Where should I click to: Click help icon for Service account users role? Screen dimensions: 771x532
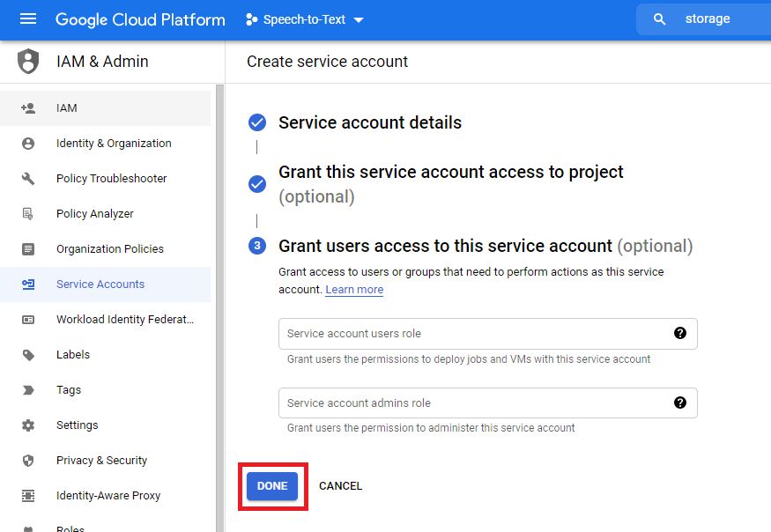click(x=679, y=333)
